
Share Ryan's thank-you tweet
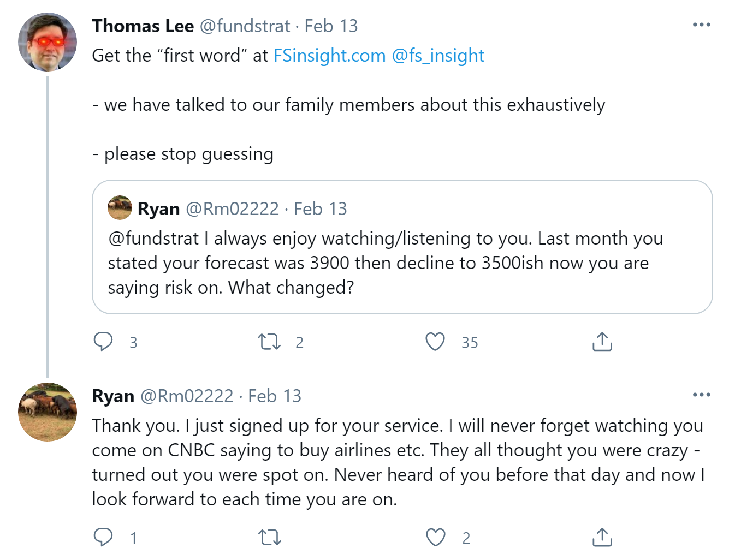602,537
